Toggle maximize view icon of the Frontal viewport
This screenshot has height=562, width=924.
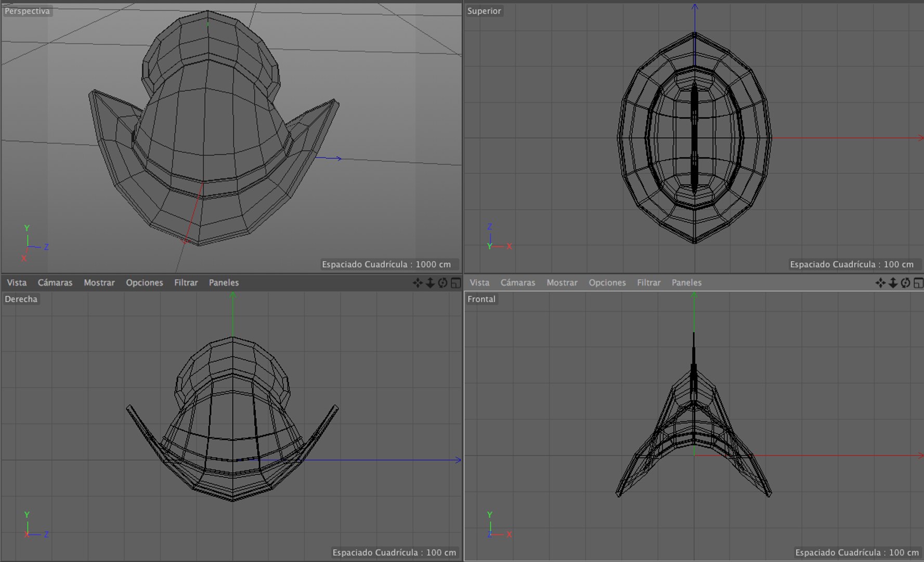918,283
